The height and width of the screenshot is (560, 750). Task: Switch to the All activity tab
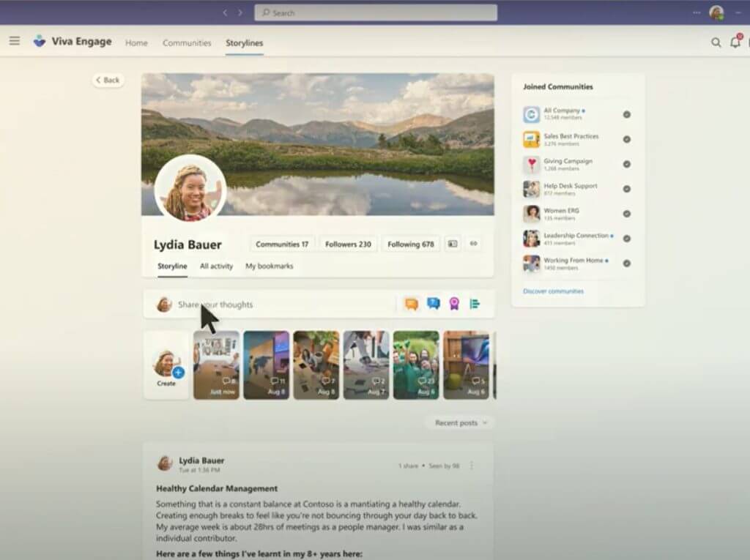pyautogui.click(x=216, y=266)
